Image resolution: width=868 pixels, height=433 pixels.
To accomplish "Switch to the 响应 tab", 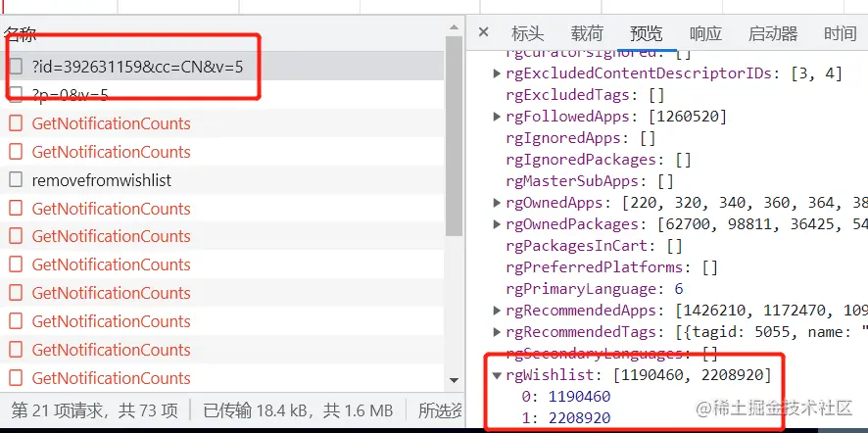I will point(705,33).
